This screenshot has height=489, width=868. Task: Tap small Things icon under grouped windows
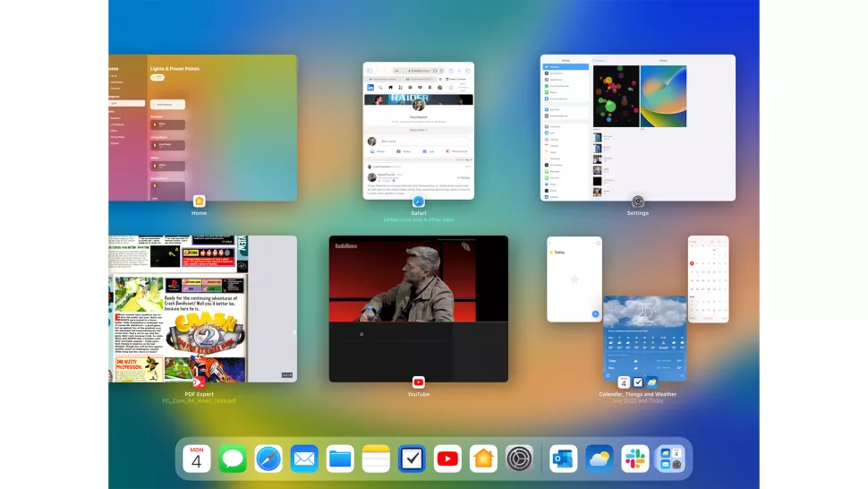click(x=638, y=382)
